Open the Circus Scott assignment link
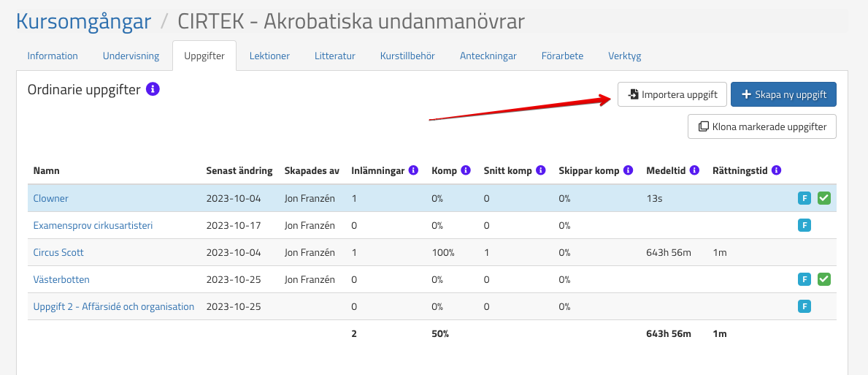Viewport: 868px width, 375px height. [58, 252]
